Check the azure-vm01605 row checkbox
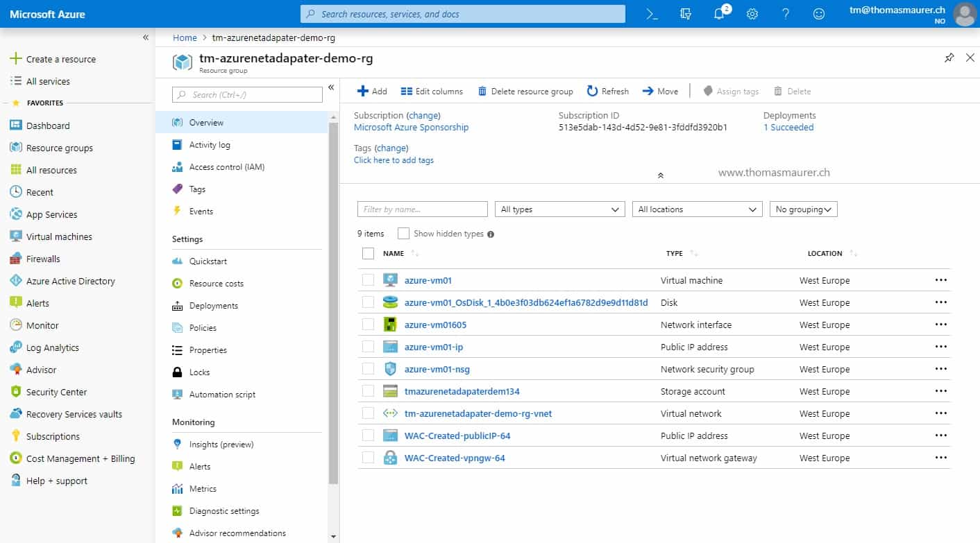Viewport: 980px width, 543px height. pos(369,325)
